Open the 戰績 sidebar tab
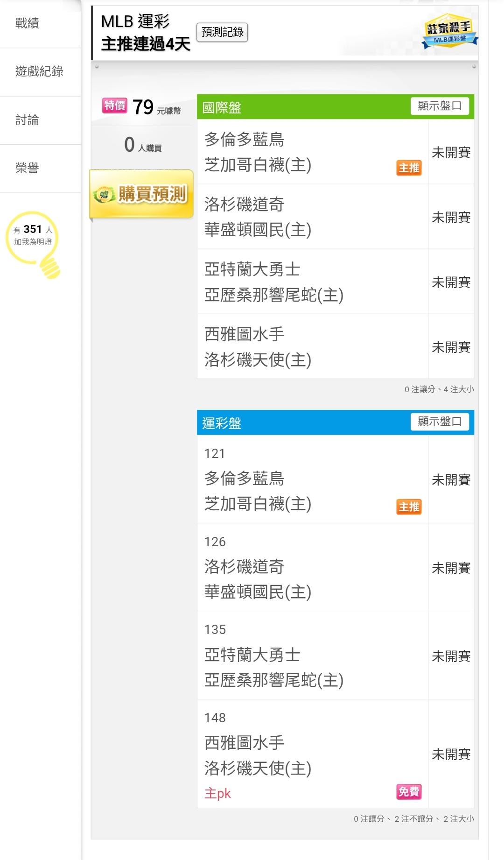Viewport: 504px width, 860px height. pyautogui.click(x=27, y=23)
